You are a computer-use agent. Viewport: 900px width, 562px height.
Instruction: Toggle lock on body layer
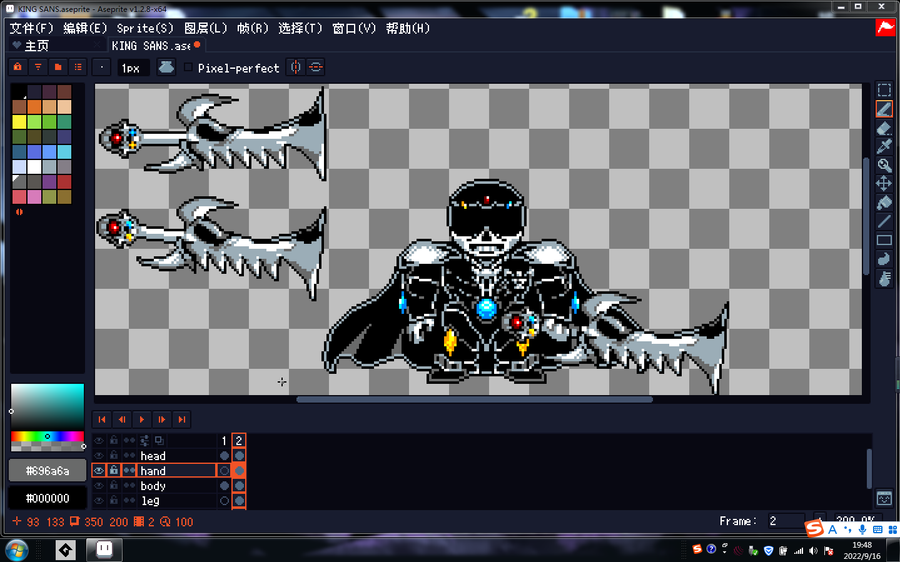[114, 486]
